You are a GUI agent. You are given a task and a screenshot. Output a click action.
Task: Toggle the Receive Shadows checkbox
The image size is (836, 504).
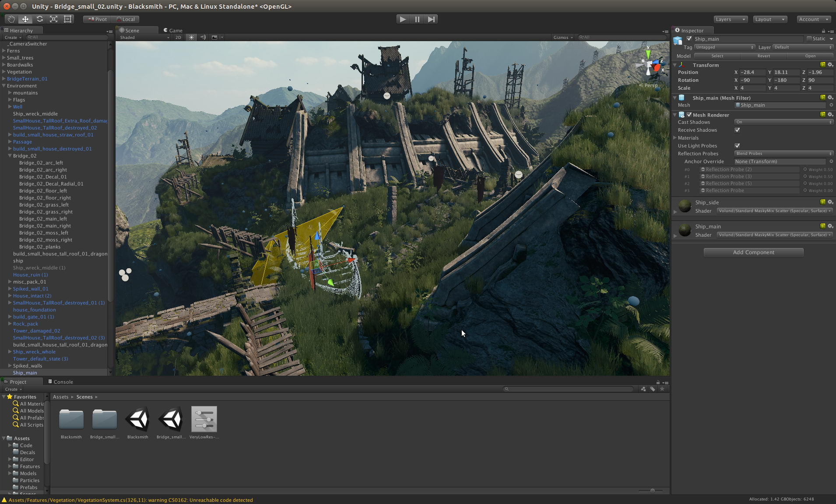tap(738, 130)
